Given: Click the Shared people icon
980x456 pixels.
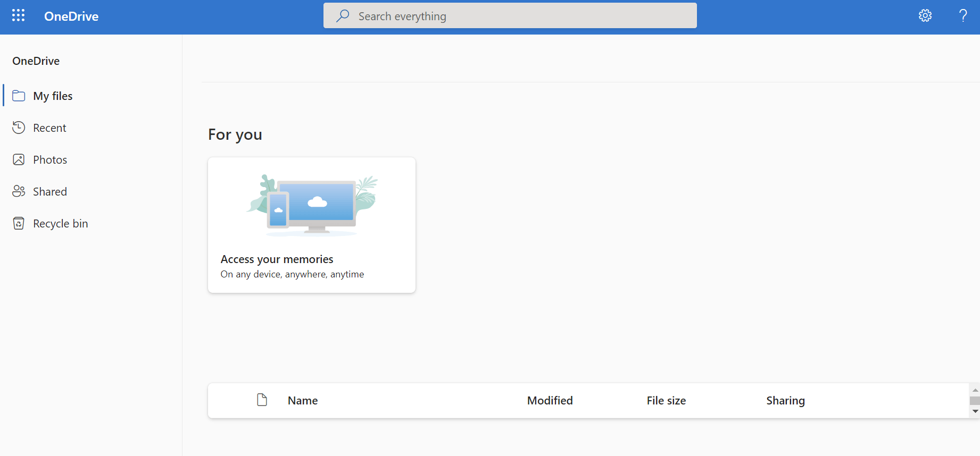Looking at the screenshot, I should point(19,191).
